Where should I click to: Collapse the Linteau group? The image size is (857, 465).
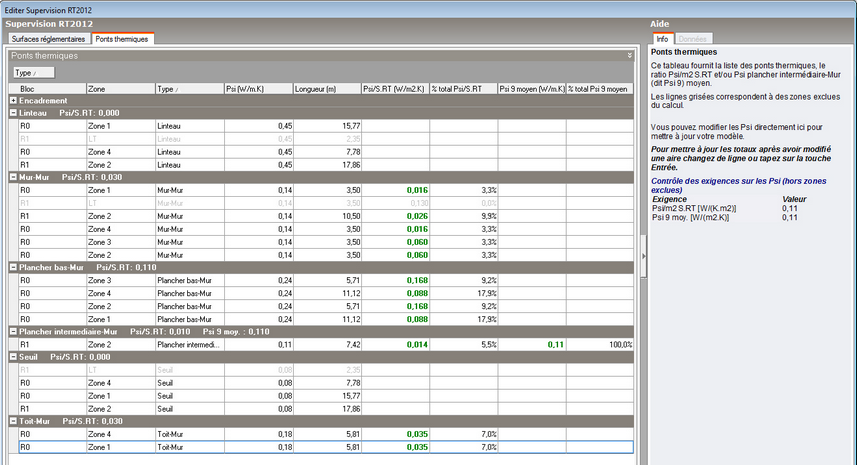point(13,113)
